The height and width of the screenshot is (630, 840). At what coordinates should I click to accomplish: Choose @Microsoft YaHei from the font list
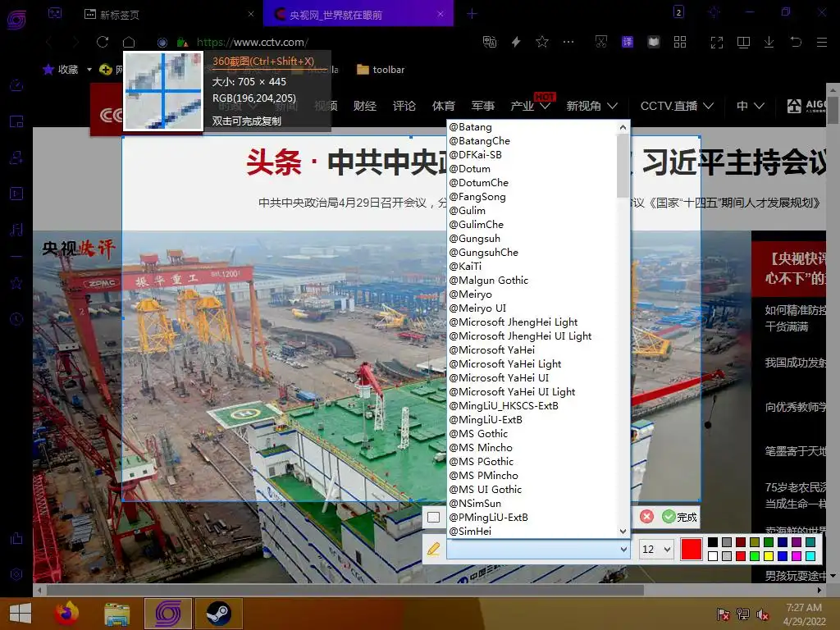pyautogui.click(x=532, y=349)
